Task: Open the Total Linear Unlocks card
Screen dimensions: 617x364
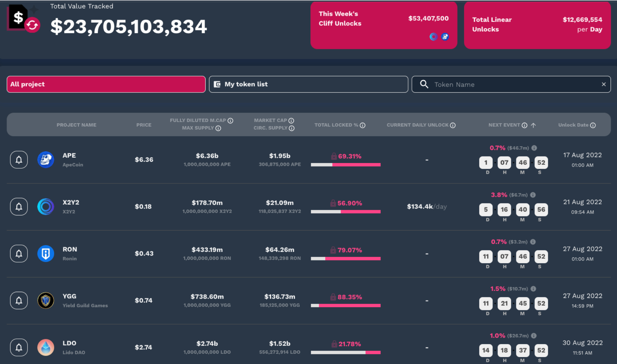Action: click(537, 25)
